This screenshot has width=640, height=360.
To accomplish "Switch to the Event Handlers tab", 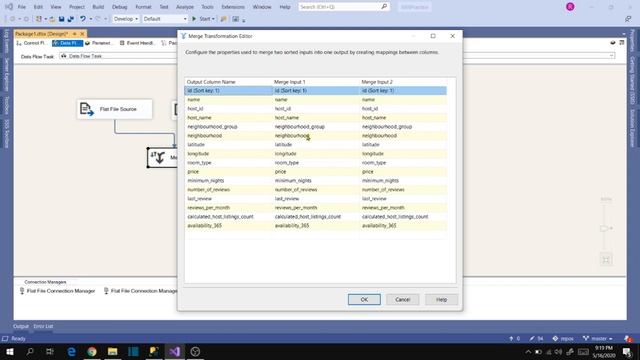I will pyautogui.click(x=137, y=43).
